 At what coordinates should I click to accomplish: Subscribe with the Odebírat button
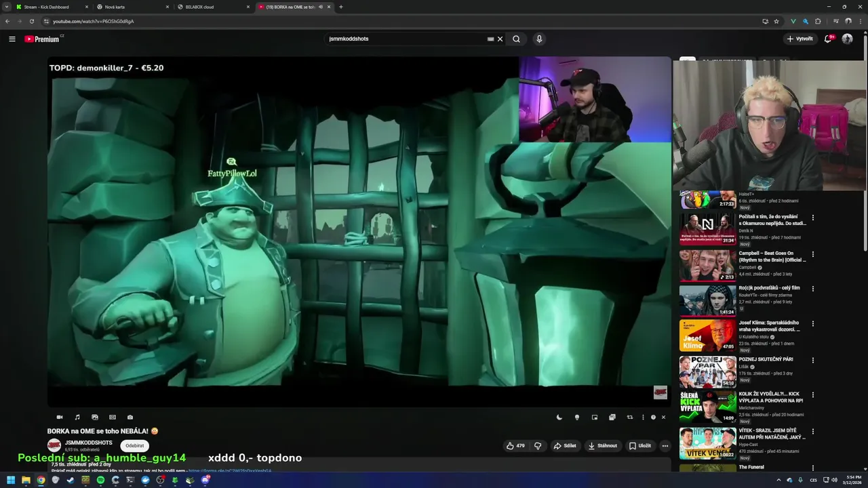click(134, 445)
